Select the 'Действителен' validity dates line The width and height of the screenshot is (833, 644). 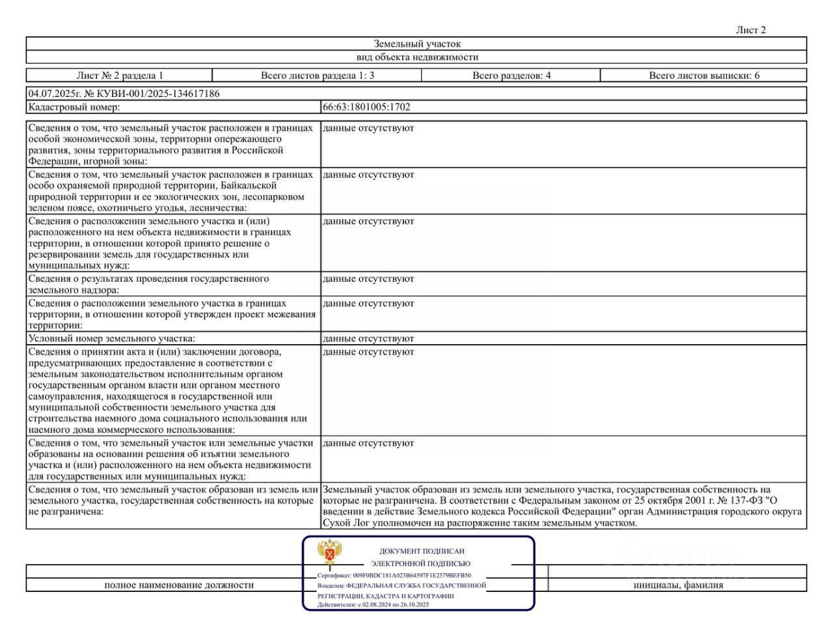pos(373,605)
